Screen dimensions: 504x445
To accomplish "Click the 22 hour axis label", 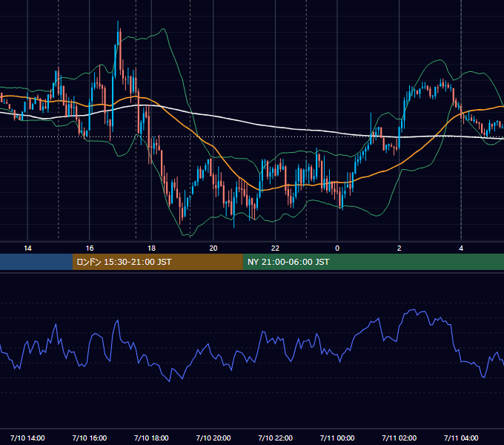I will coord(275,248).
